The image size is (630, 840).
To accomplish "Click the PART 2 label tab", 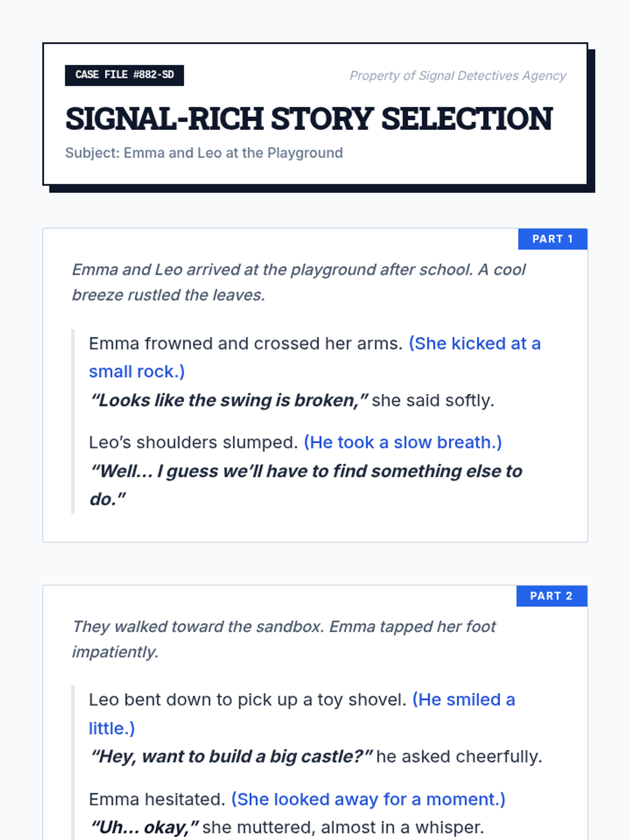I will click(x=551, y=596).
